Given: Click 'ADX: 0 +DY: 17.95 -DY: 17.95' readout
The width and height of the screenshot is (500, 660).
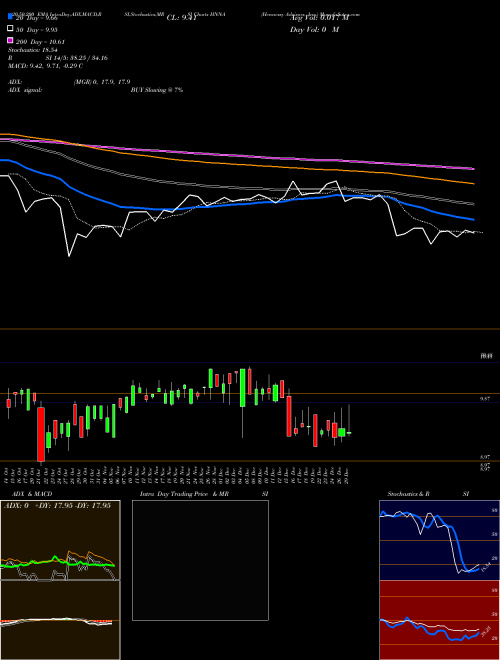Looking at the screenshot, I should click(x=57, y=505).
